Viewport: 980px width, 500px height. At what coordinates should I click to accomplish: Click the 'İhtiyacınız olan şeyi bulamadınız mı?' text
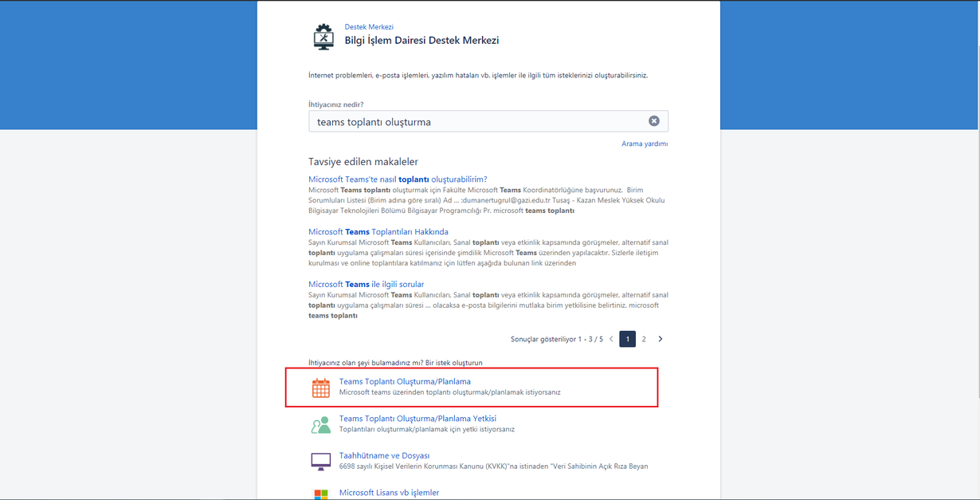pyautogui.click(x=366, y=362)
